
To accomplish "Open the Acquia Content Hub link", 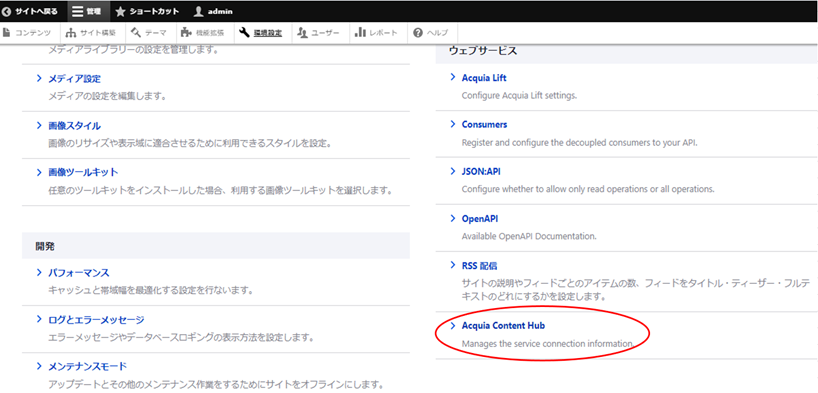I will pos(503,325).
